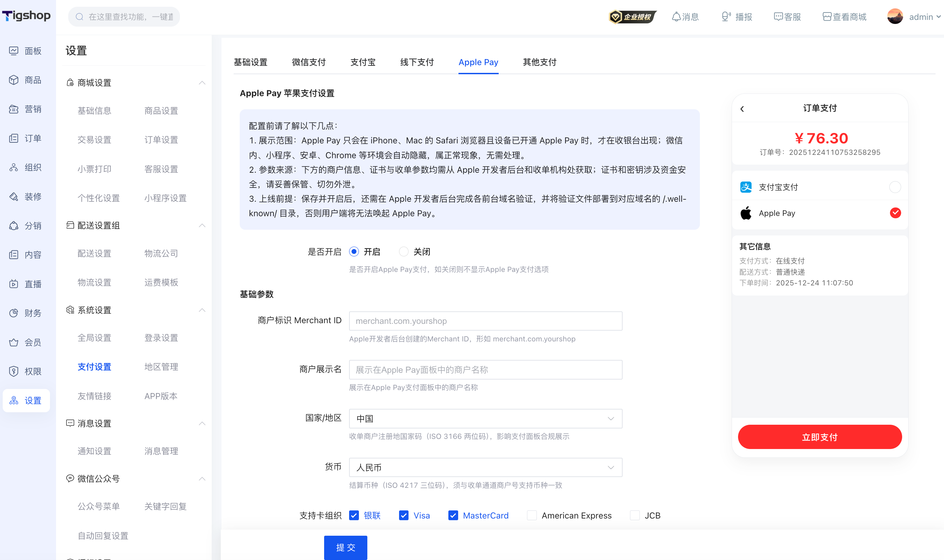Collapse the 商城设置 section

[202, 83]
